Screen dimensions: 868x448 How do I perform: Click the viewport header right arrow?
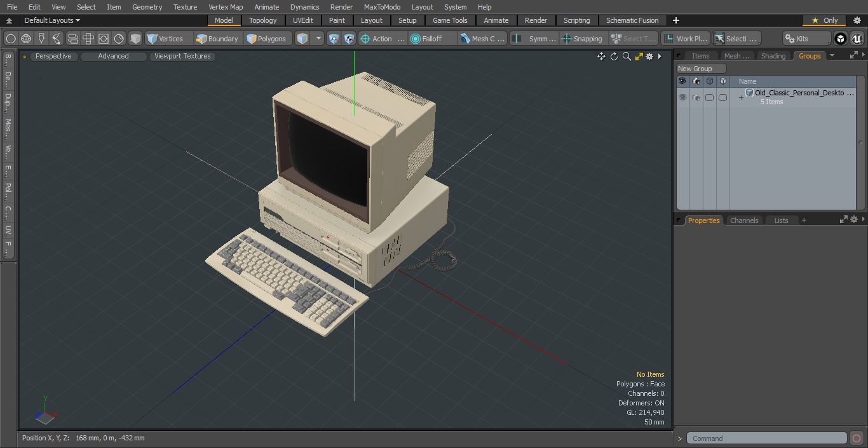point(660,57)
